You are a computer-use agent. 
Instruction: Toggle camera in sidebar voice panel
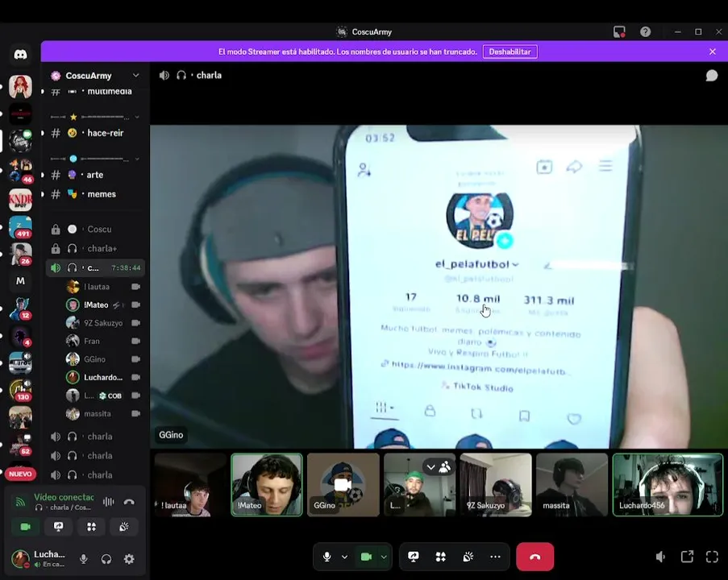(x=26, y=527)
